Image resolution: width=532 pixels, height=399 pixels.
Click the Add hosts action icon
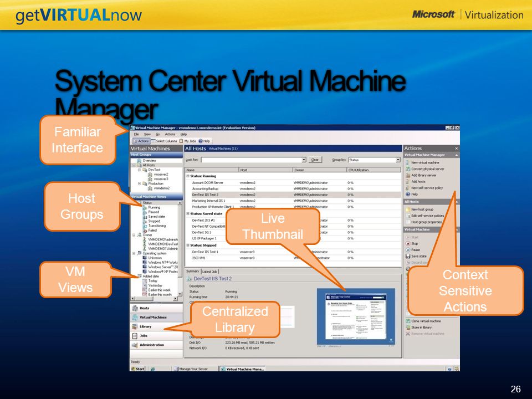408,182
